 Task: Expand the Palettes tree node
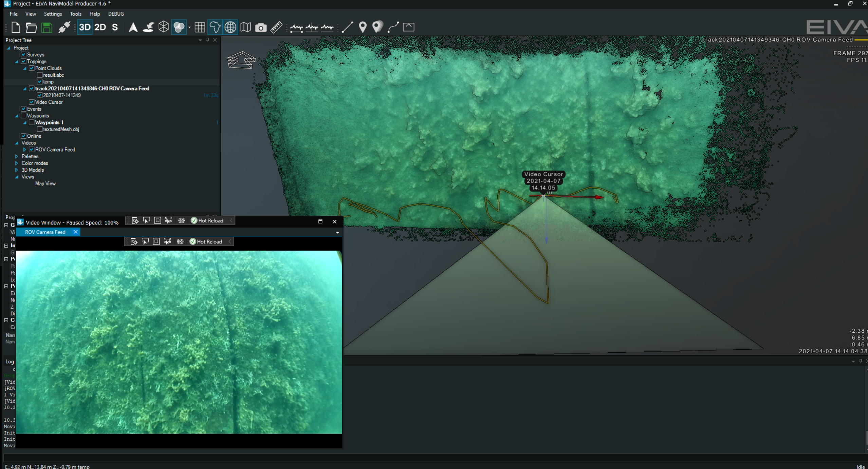click(17, 156)
